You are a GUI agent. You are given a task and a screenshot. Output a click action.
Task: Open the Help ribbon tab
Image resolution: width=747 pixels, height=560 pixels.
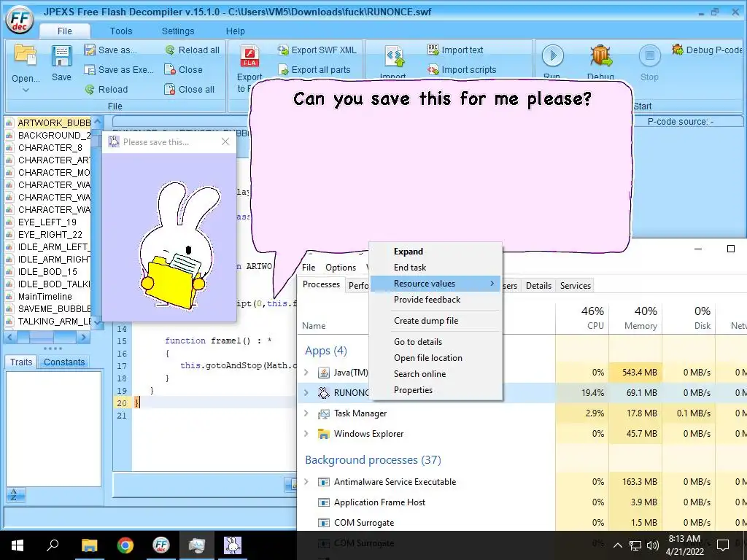point(236,31)
